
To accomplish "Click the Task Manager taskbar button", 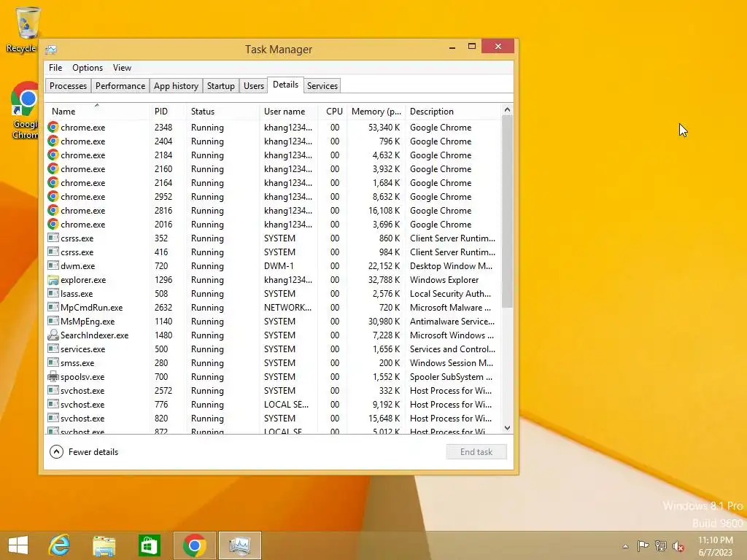I will 239,545.
